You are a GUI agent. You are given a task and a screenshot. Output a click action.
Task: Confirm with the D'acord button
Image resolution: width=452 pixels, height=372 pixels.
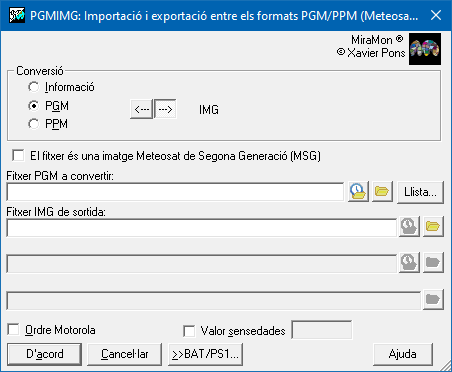coord(45,354)
